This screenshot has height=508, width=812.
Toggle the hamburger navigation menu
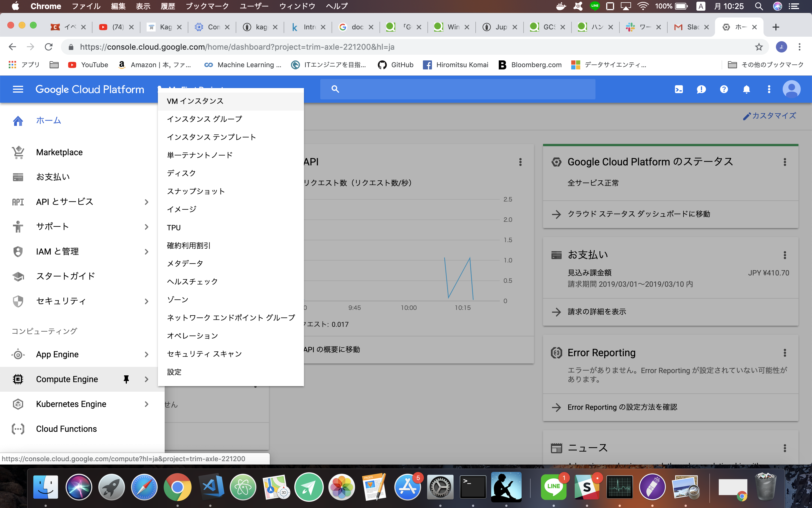pyautogui.click(x=18, y=89)
